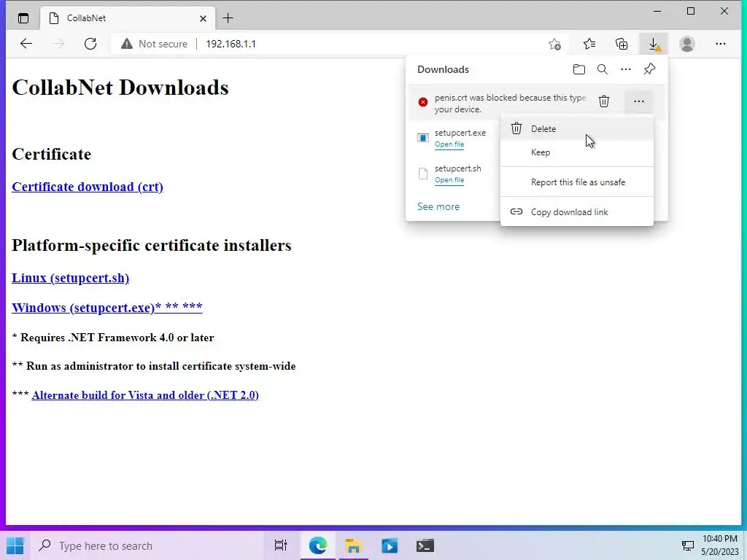This screenshot has width=747, height=560.
Task: Open the Favorites list icon
Action: pos(589,44)
